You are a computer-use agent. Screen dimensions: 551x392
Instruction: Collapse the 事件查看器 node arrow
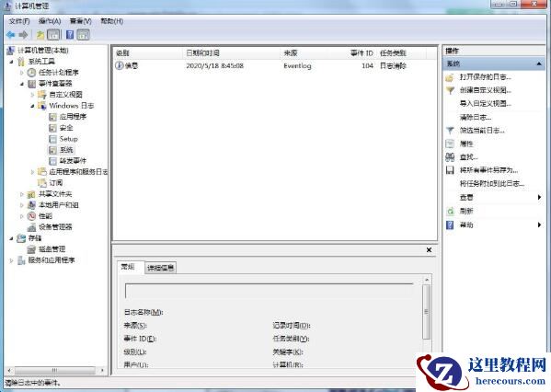(22, 84)
